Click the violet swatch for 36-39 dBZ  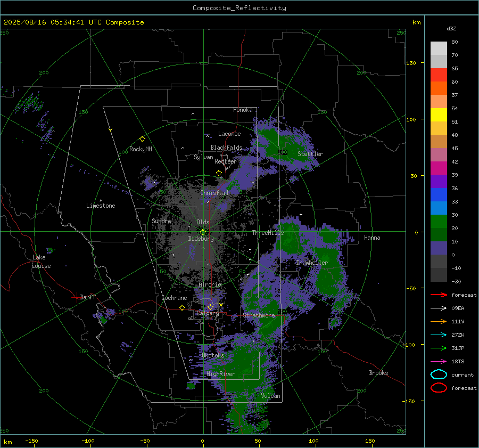[x=439, y=182]
